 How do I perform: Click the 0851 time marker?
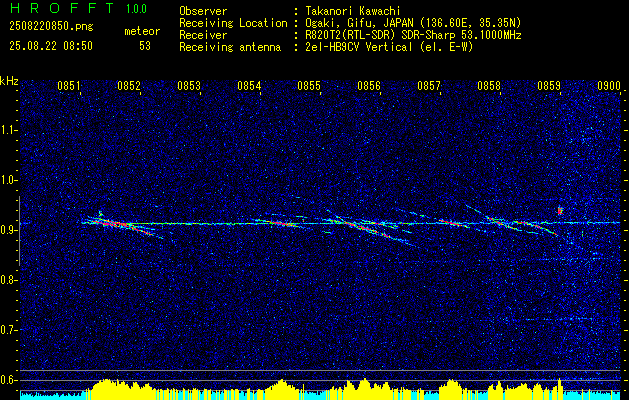tap(69, 86)
